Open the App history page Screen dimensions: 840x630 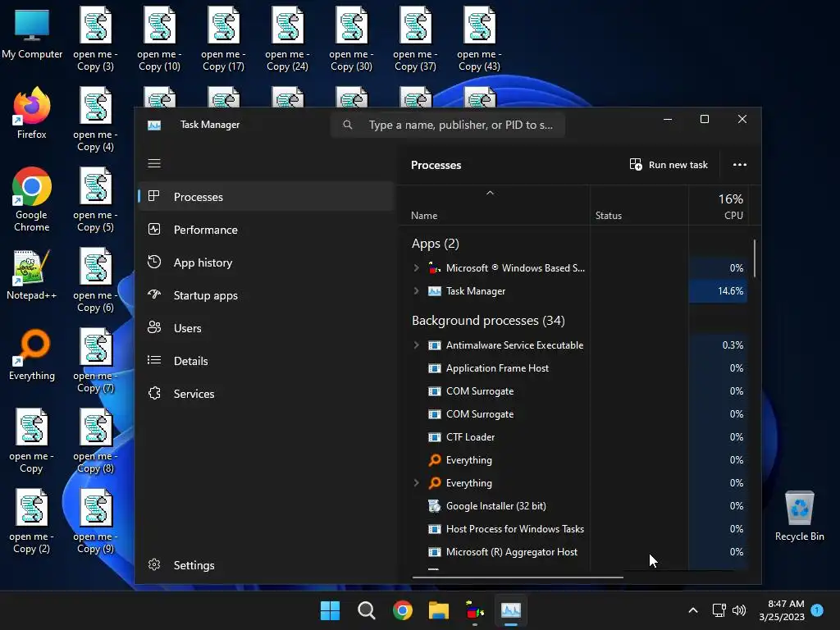(x=203, y=262)
